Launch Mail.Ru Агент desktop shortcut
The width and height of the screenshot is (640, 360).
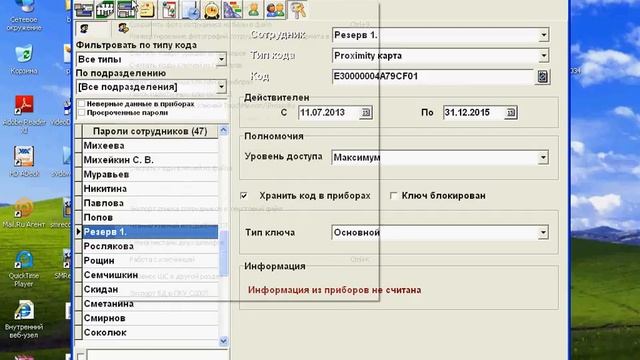23,212
